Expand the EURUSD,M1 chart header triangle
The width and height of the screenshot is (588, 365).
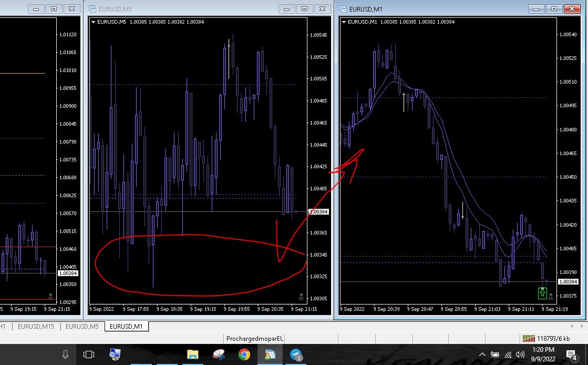(344, 22)
